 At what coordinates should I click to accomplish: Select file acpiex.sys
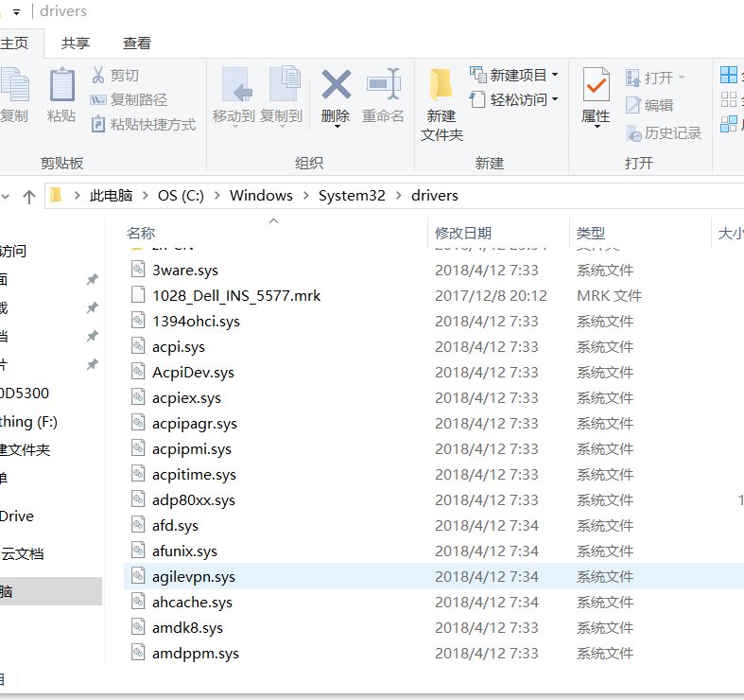(x=186, y=398)
